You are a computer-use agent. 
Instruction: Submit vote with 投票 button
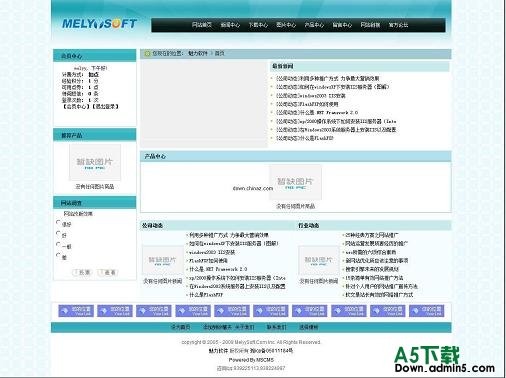[x=82, y=272]
